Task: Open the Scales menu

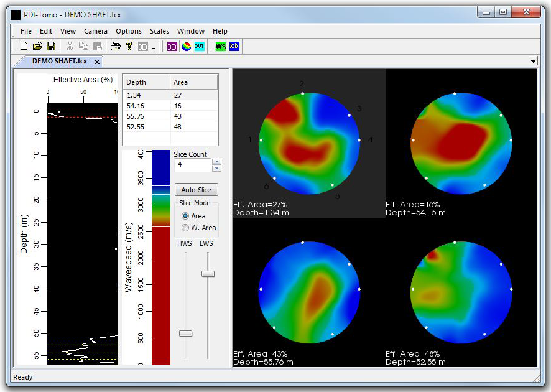Action: tap(159, 31)
